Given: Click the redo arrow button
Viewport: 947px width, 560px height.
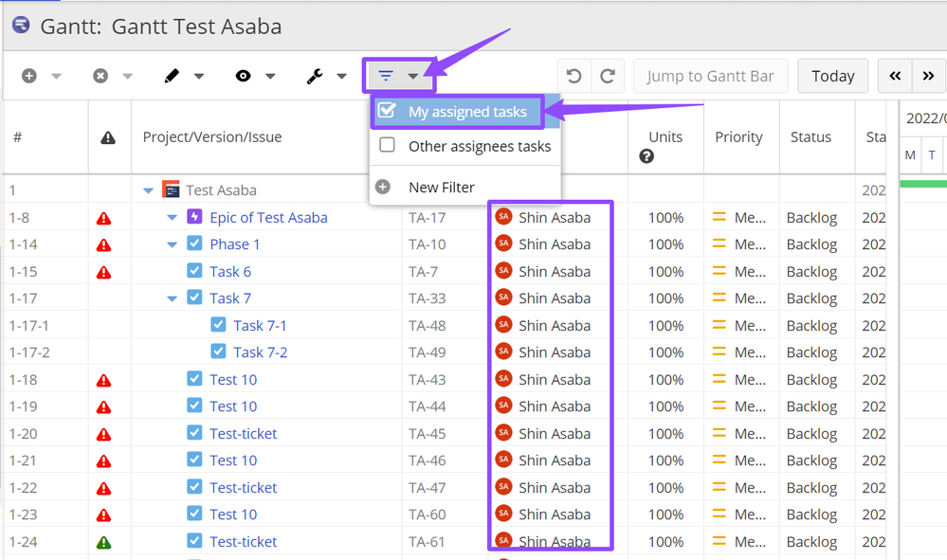Looking at the screenshot, I should (608, 76).
